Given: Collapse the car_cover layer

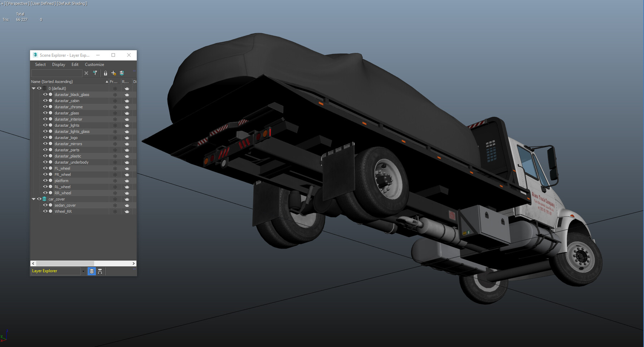Looking at the screenshot, I should (x=34, y=199).
